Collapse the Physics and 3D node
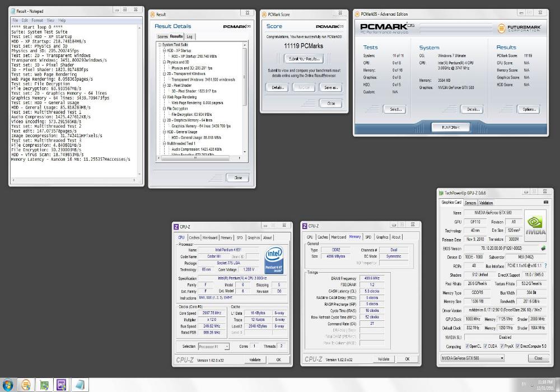Image resolution: width=560 pixels, height=392 pixels. (164, 62)
